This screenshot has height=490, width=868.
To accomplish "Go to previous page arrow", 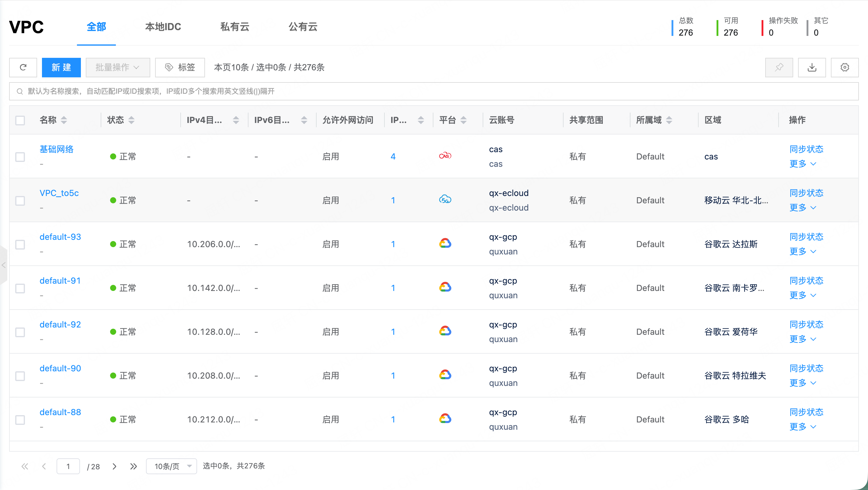I will coord(44,466).
